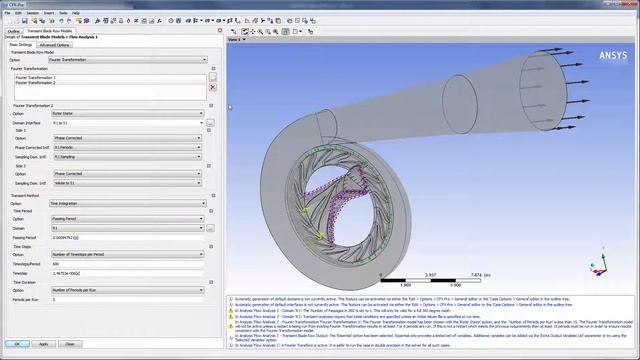Image resolution: width=640 pixels, height=360 pixels.
Task: Click the last magnifier Fit View icon
Action: coord(276,31)
